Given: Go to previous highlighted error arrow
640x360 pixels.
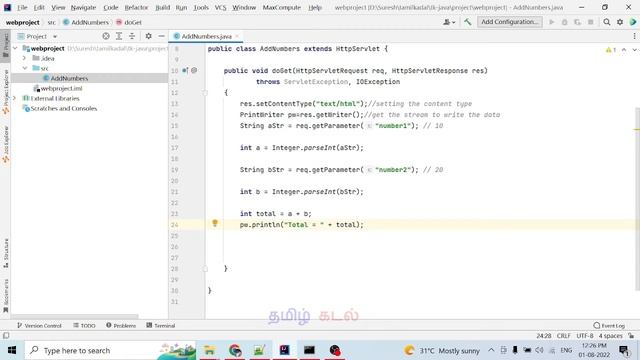Looking at the screenshot, I should pos(624,50).
